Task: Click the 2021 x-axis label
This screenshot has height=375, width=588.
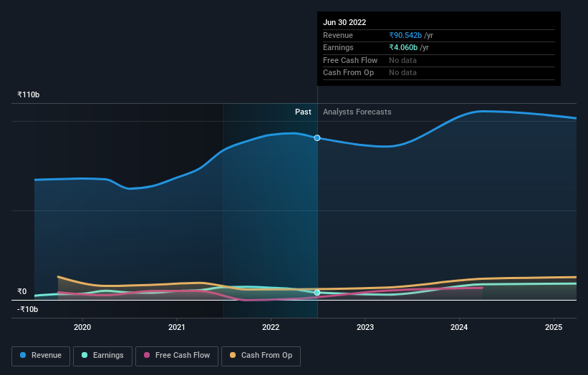Action: [x=177, y=327]
